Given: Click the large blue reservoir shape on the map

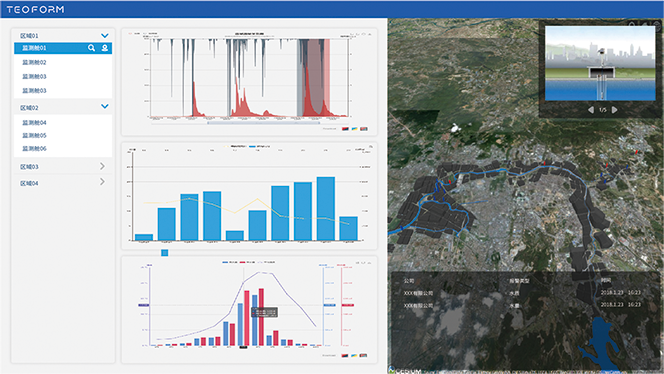Looking at the screenshot, I should (602, 340).
